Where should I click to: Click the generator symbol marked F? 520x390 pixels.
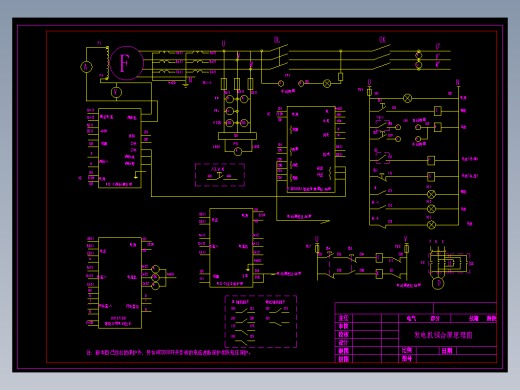pos(126,63)
